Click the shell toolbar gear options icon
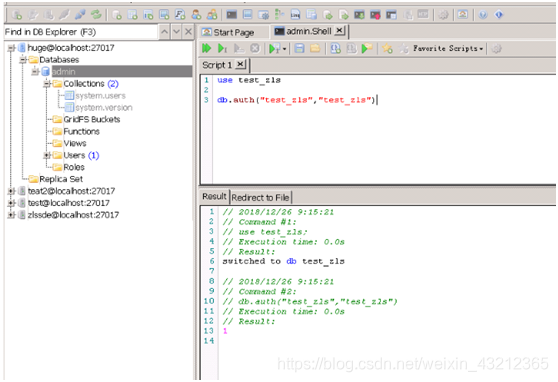Viewport: 558px width, 382px height. (x=496, y=48)
